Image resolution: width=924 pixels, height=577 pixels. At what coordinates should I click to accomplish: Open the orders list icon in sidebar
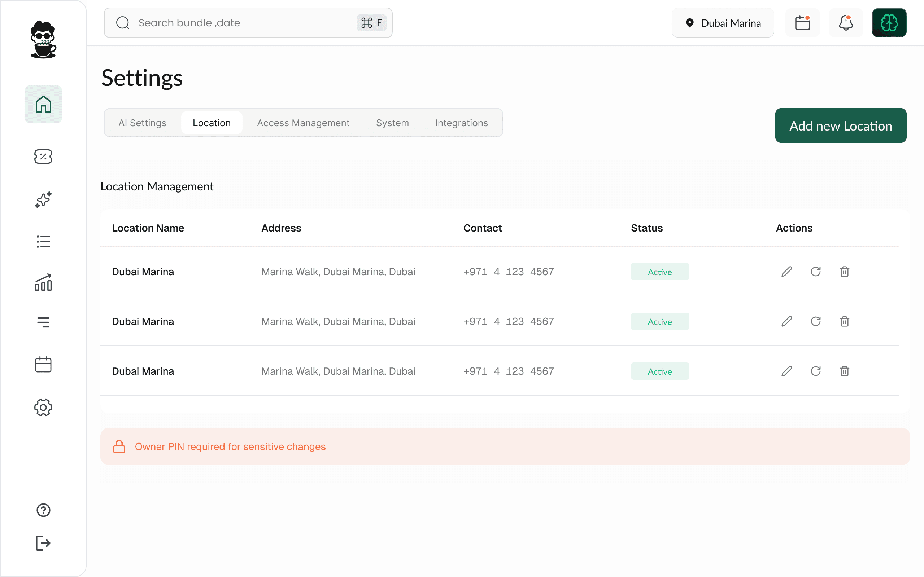[x=43, y=241]
